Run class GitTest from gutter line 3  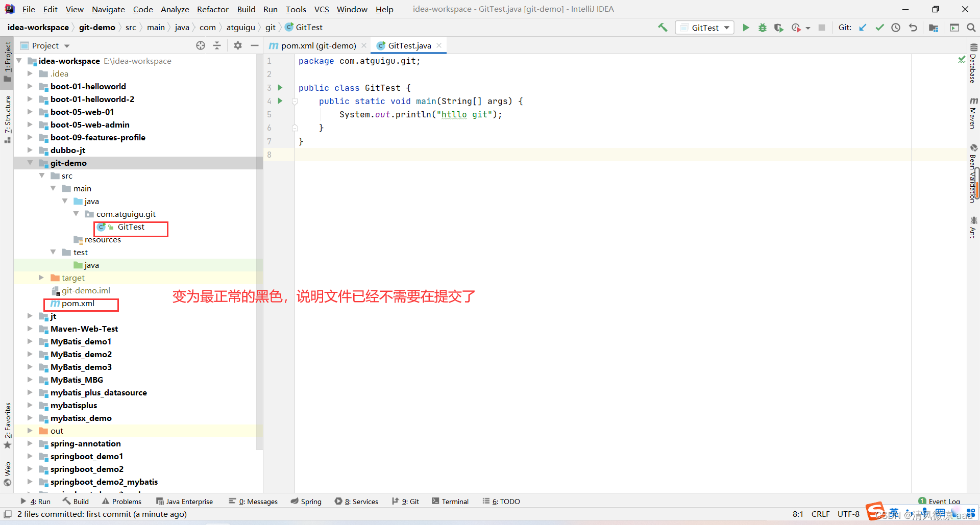[x=280, y=88]
